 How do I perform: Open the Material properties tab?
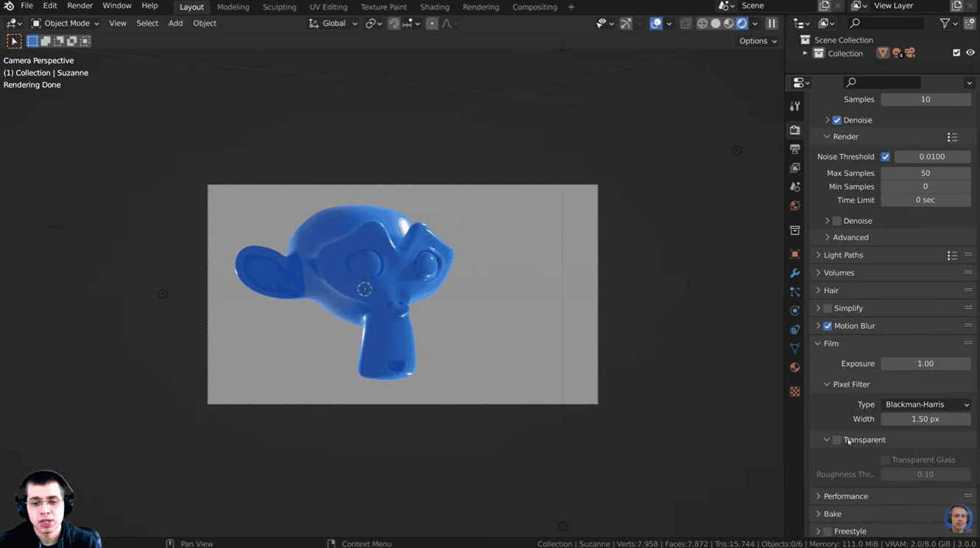[x=794, y=368]
